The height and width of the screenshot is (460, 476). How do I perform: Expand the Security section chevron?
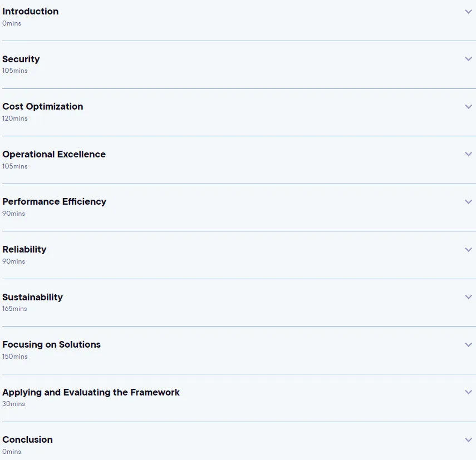(468, 59)
